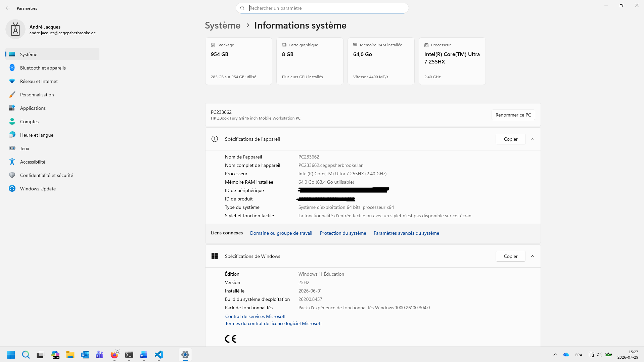
Task: Open Termes du contrat de licence logiciel Microsoft
Action: [273, 323]
